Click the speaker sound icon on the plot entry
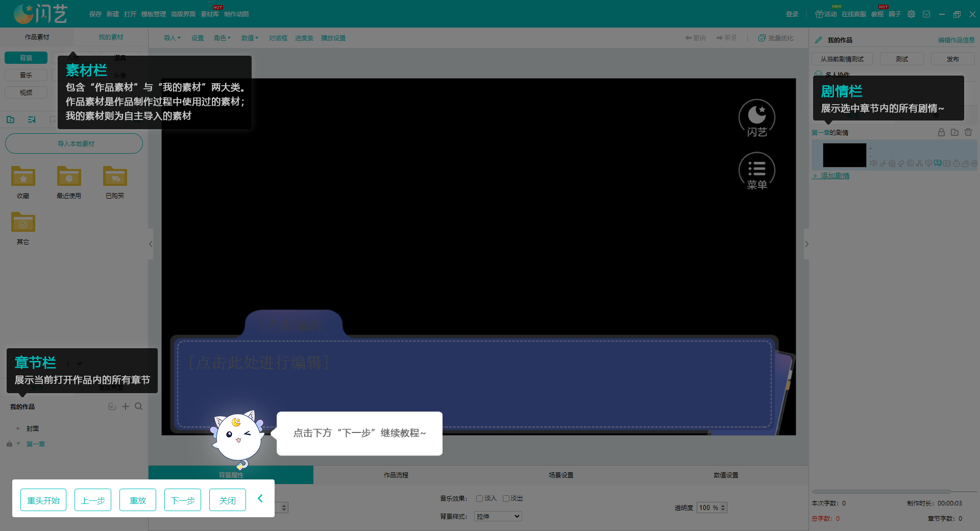 click(874, 164)
